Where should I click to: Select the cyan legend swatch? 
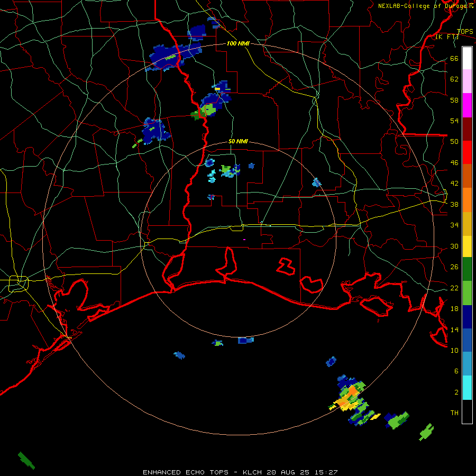pos(467,388)
